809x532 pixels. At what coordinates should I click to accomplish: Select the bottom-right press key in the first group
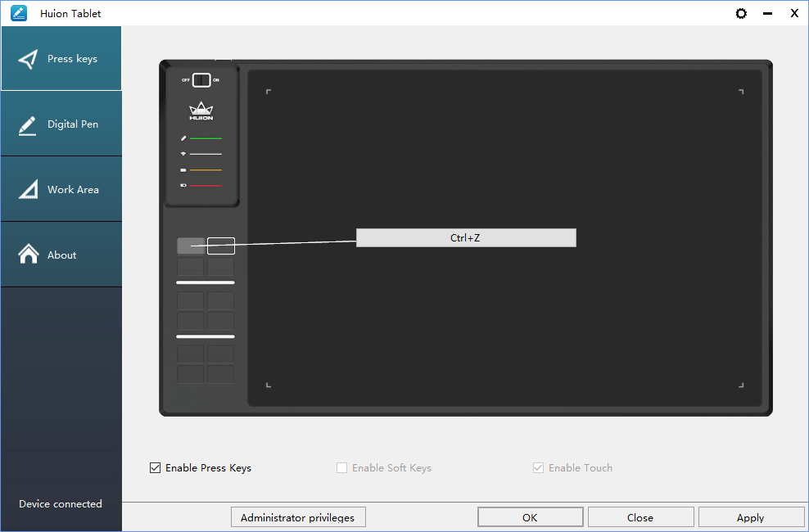click(x=221, y=267)
